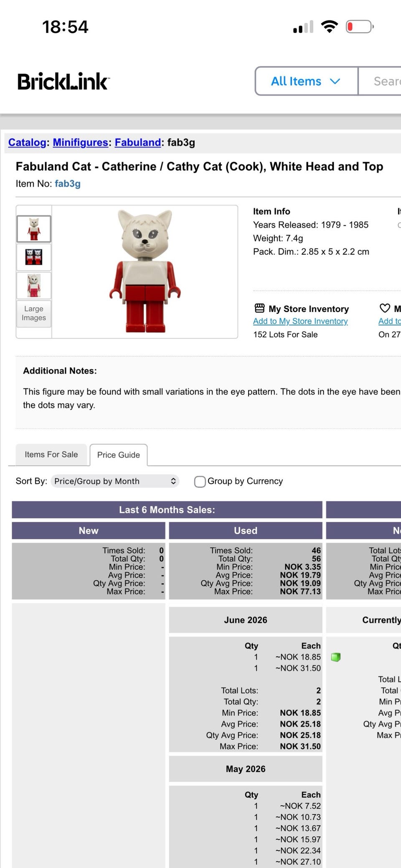Open the Minifigures breadcrumb link
Viewport: 401px width, 868px height.
[x=81, y=142]
